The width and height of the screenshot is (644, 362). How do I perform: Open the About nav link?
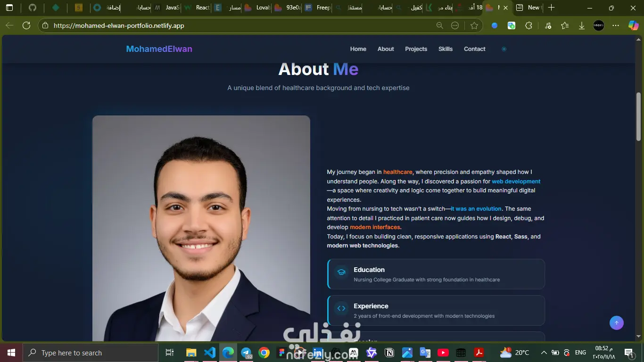(x=386, y=49)
